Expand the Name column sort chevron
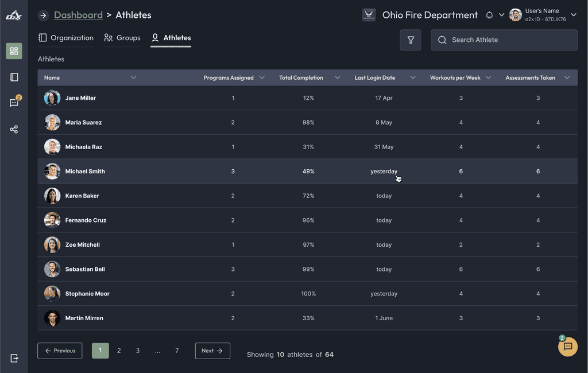The height and width of the screenshot is (373, 588). pyautogui.click(x=133, y=77)
